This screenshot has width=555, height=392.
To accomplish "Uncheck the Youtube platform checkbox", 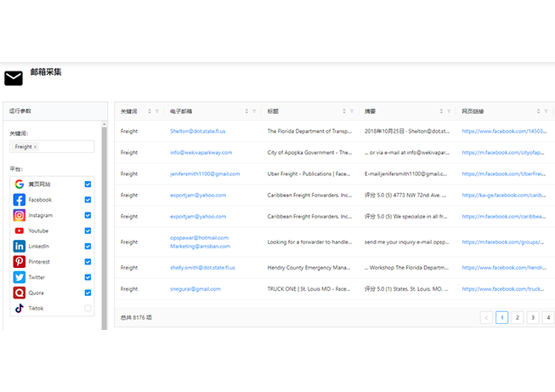I will (88, 230).
